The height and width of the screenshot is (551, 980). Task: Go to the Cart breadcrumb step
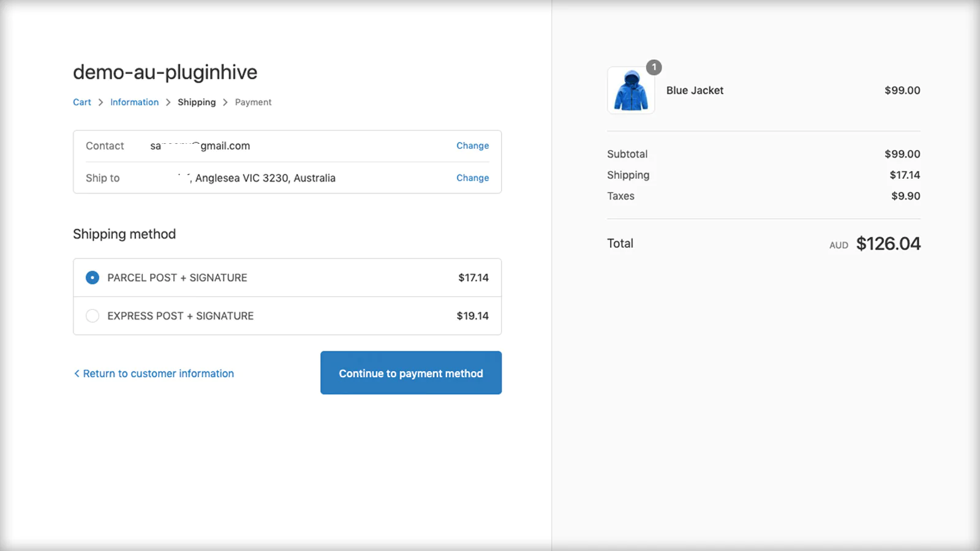[x=82, y=102]
